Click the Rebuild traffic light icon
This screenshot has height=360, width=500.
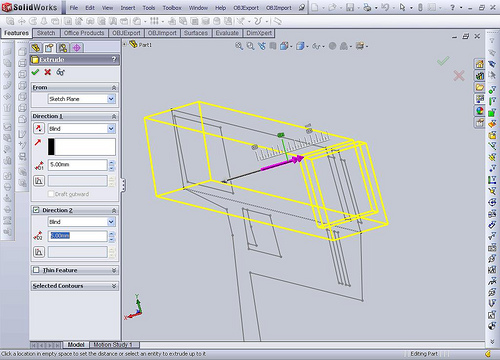420,7
